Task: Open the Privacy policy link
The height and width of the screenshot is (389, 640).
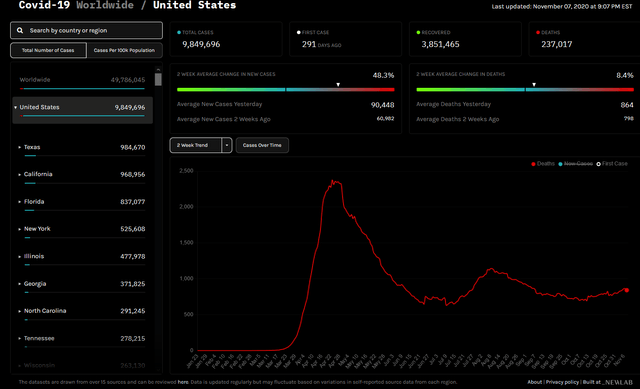Action: (x=562, y=382)
